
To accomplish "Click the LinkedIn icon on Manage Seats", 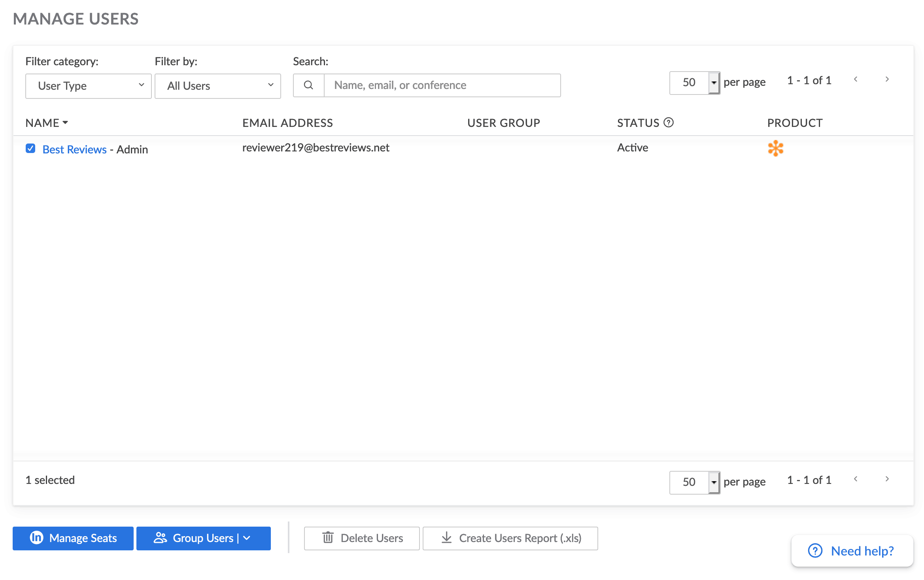I will coord(36,538).
